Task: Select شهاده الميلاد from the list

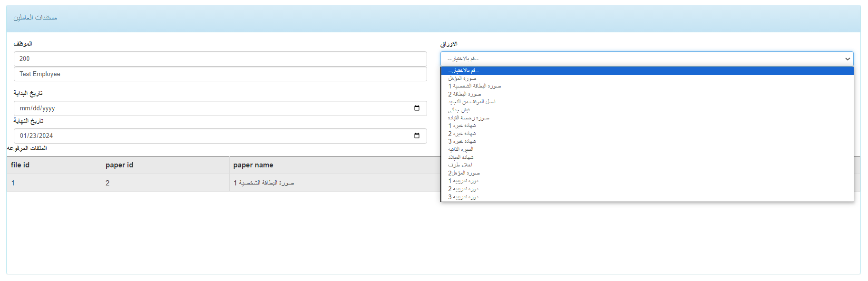Action: [461, 157]
